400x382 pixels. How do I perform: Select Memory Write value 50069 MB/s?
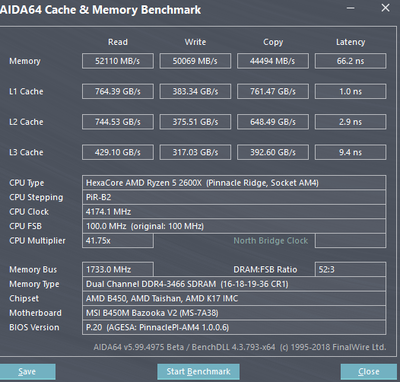pos(195,61)
